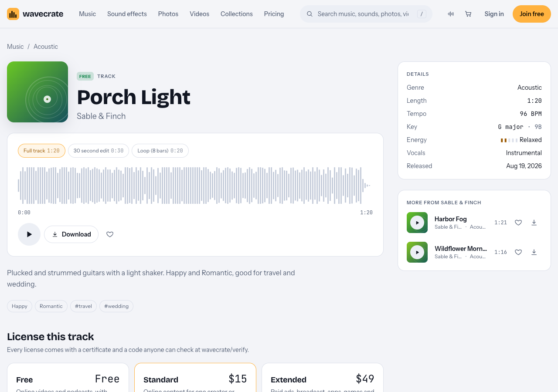The width and height of the screenshot is (558, 392).
Task: Select the Full track 1:20 version
Action: coord(41,151)
